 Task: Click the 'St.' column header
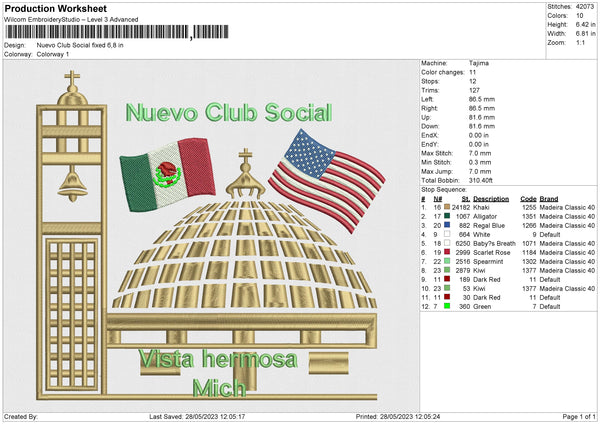tap(466, 199)
